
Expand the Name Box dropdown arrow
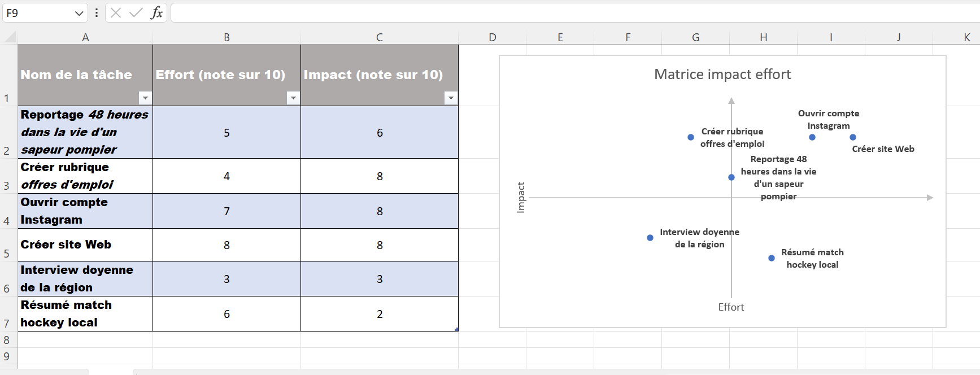[79, 13]
